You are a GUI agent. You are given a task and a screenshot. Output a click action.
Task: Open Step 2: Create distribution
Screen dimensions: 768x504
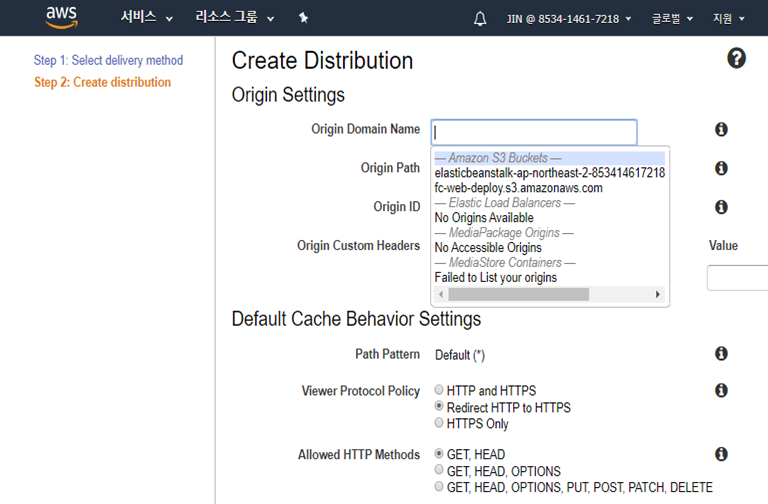pos(102,82)
